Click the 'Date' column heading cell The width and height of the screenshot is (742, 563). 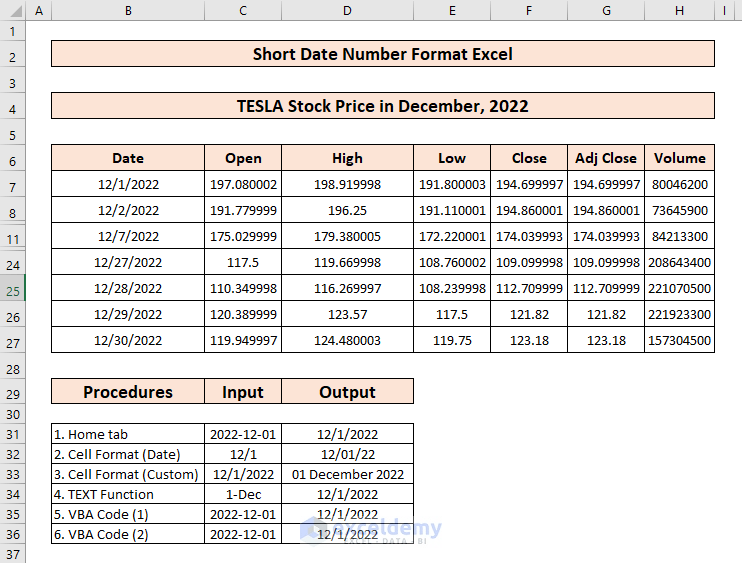pyautogui.click(x=128, y=158)
